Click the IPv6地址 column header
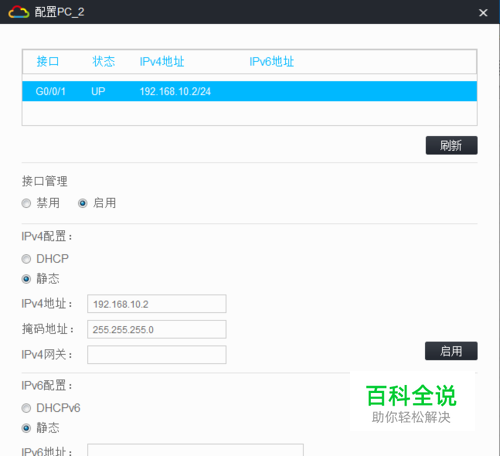The height and width of the screenshot is (456, 500). coord(271,62)
